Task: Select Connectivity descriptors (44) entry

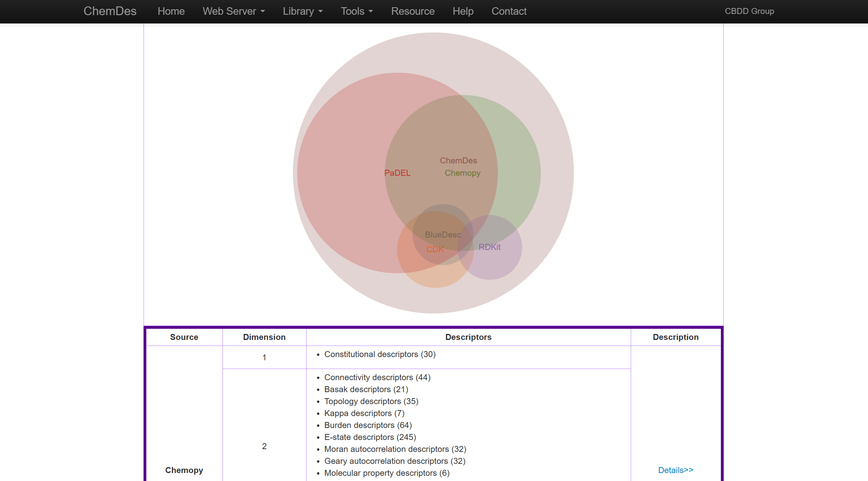Action: click(377, 377)
